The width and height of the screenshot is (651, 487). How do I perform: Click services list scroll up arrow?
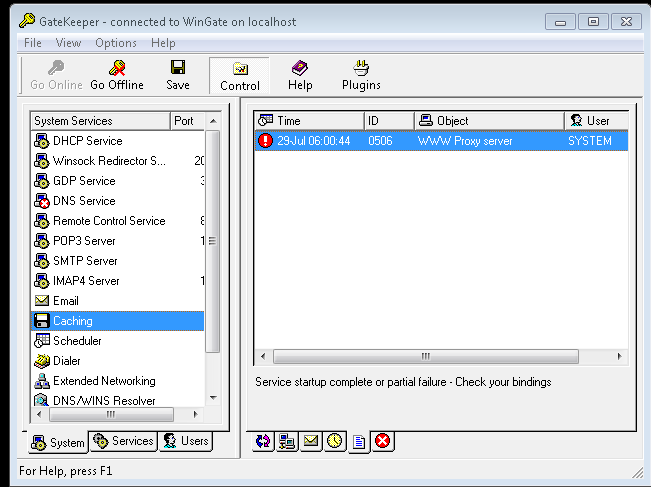[x=213, y=121]
